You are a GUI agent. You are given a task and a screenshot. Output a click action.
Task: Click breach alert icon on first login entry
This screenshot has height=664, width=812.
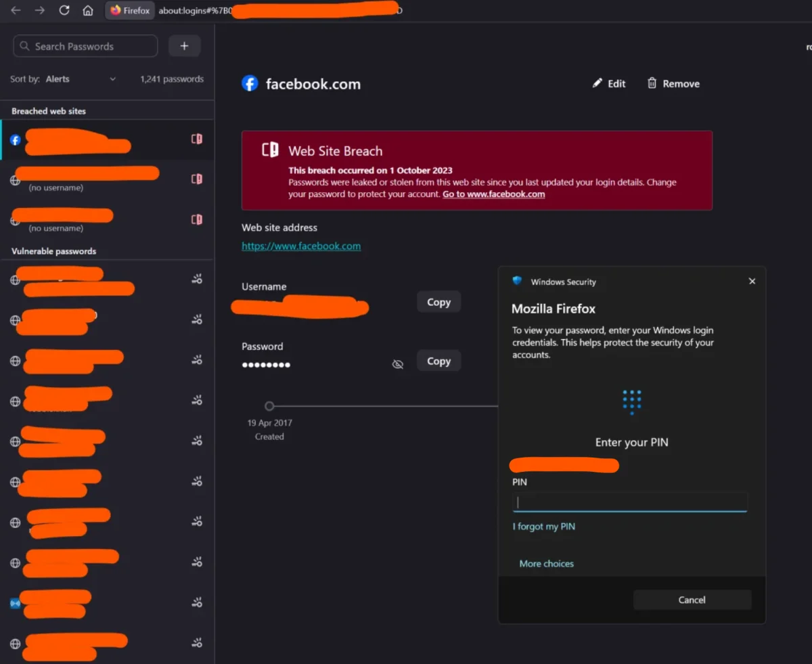[x=196, y=139]
